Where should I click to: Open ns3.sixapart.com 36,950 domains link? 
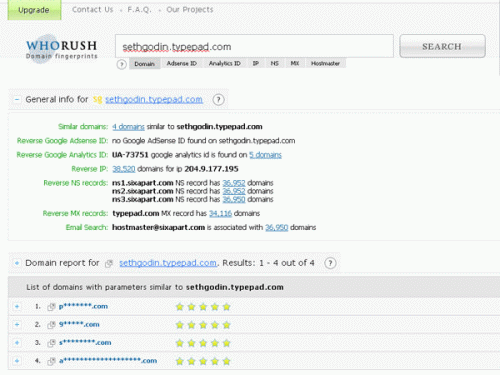tap(234, 199)
